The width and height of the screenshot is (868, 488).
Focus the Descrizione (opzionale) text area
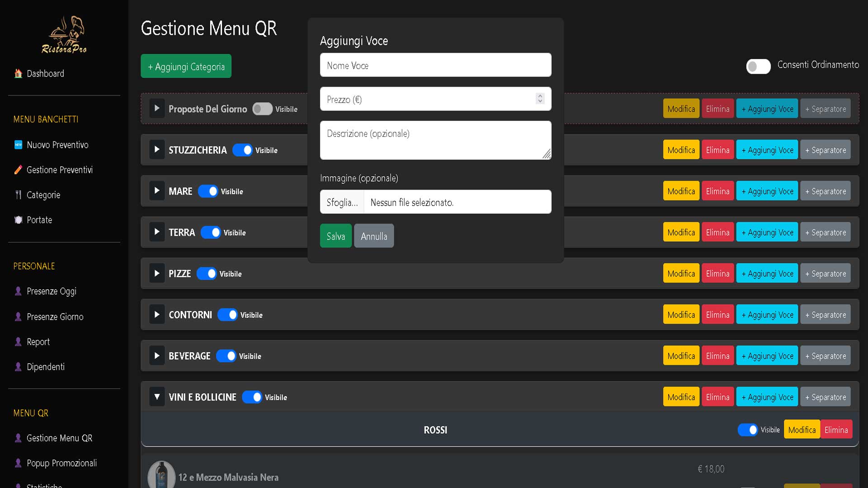pyautogui.click(x=436, y=140)
